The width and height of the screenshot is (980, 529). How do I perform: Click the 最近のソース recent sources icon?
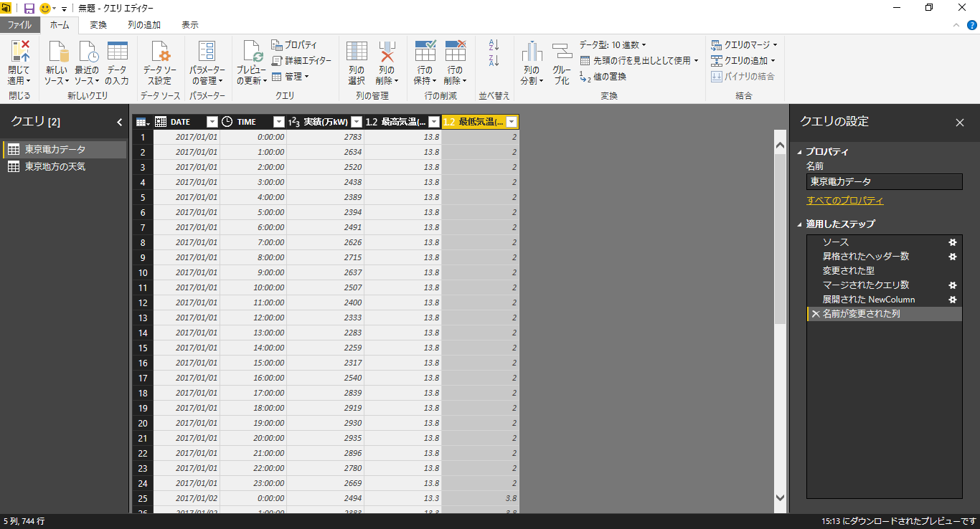pyautogui.click(x=87, y=52)
